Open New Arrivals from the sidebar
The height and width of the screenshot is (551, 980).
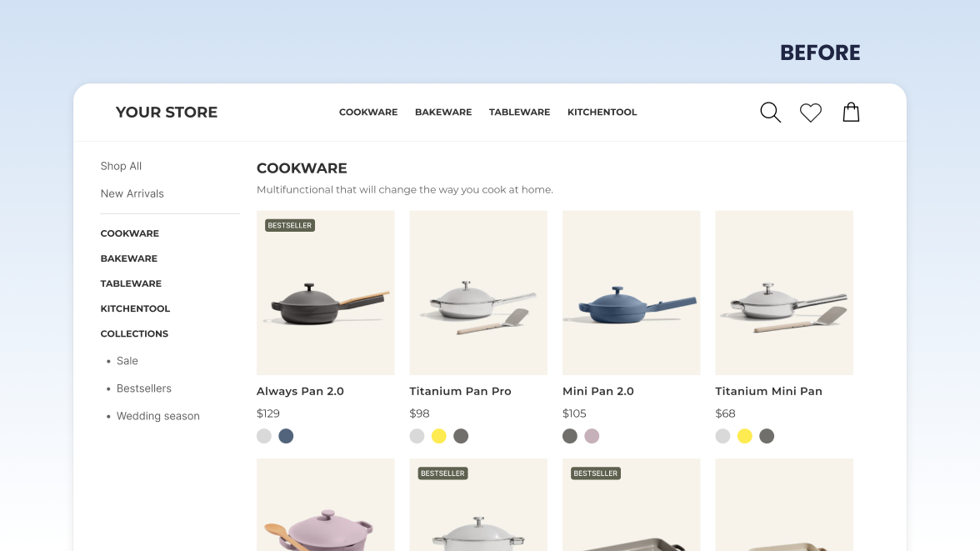tap(132, 193)
